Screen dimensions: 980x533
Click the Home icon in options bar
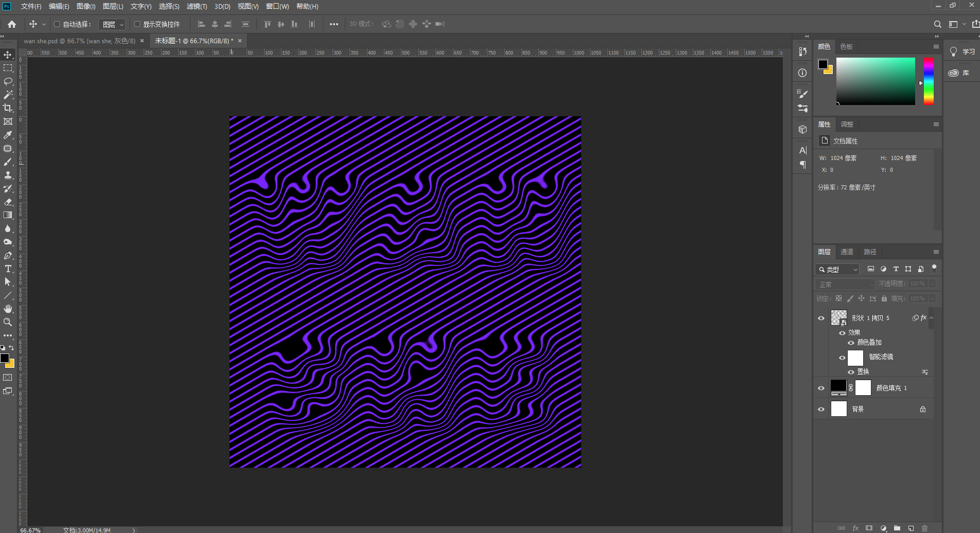(12, 24)
